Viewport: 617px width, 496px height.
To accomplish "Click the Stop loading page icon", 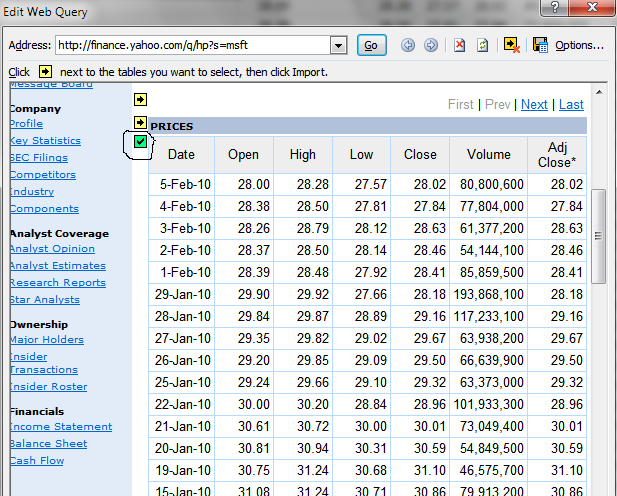I will click(459, 45).
